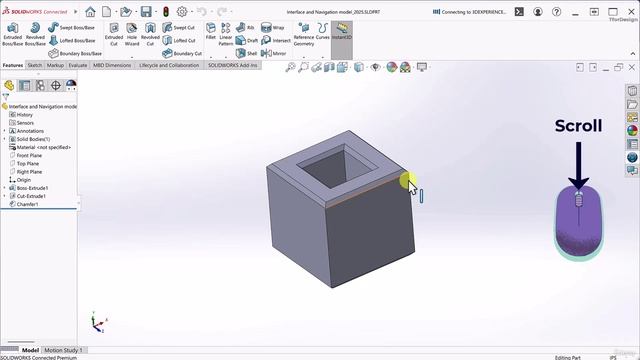The width and height of the screenshot is (640, 360).
Task: Switch to Lifecycle and Collaboration tab
Action: 169,65
